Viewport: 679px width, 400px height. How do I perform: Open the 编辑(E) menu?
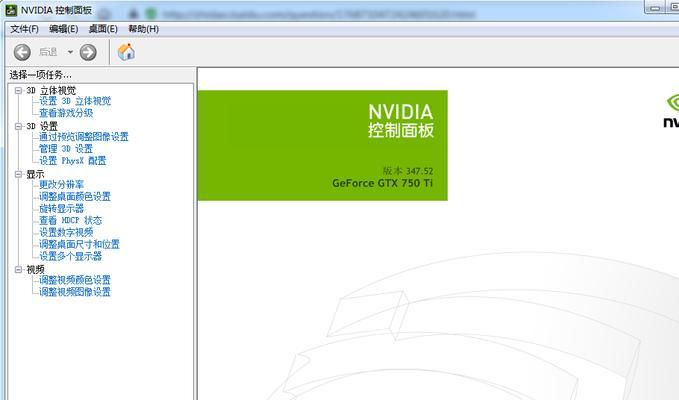pos(64,29)
